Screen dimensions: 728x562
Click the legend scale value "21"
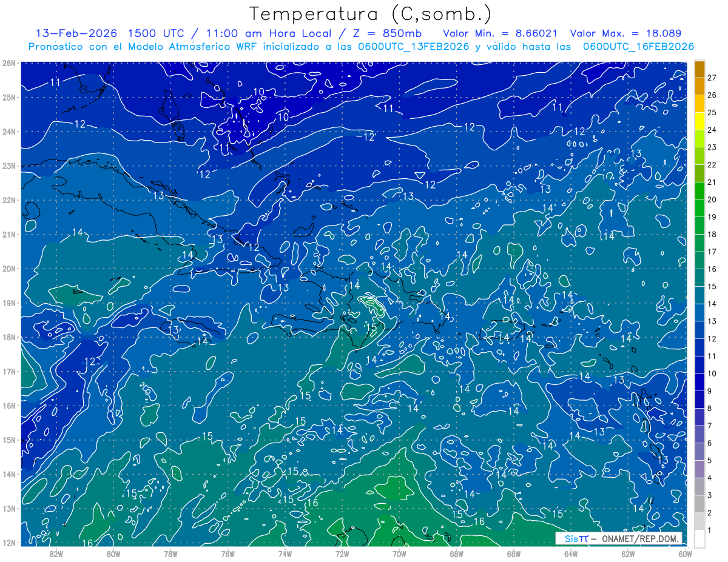click(712, 182)
